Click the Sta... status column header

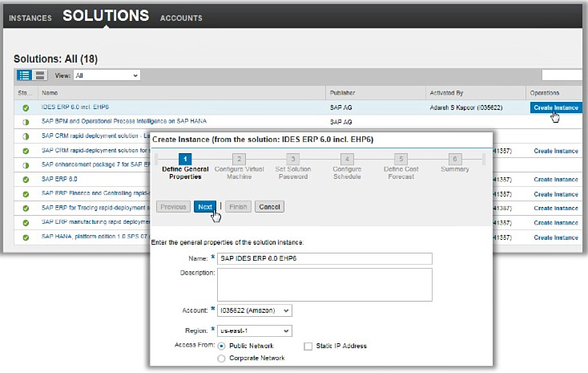[x=26, y=93]
